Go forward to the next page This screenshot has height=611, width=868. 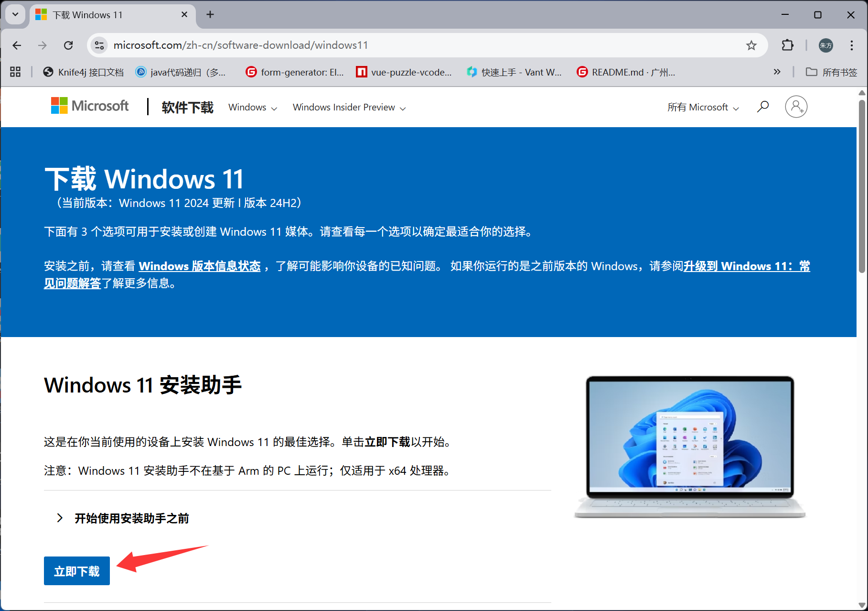click(43, 45)
